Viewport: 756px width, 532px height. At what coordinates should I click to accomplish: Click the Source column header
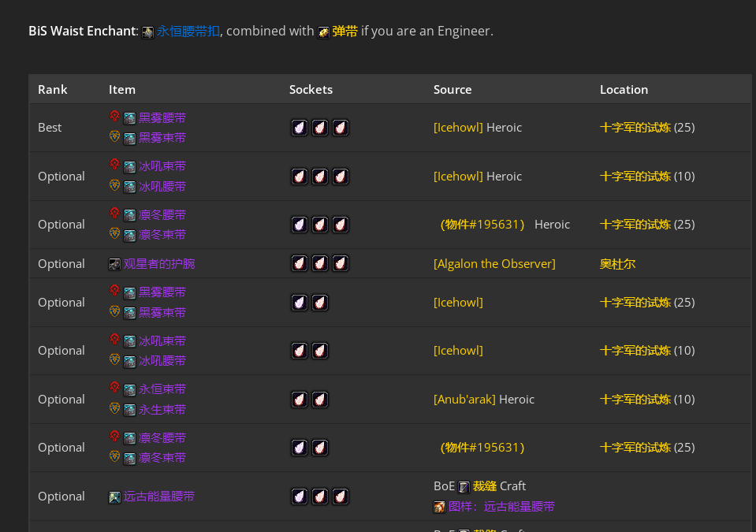pyautogui.click(x=452, y=90)
